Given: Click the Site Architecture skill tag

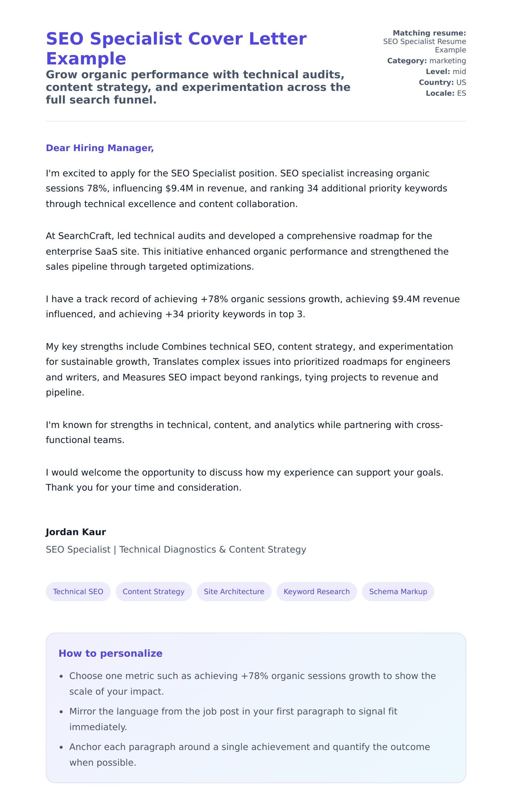Looking at the screenshot, I should click(x=234, y=591).
